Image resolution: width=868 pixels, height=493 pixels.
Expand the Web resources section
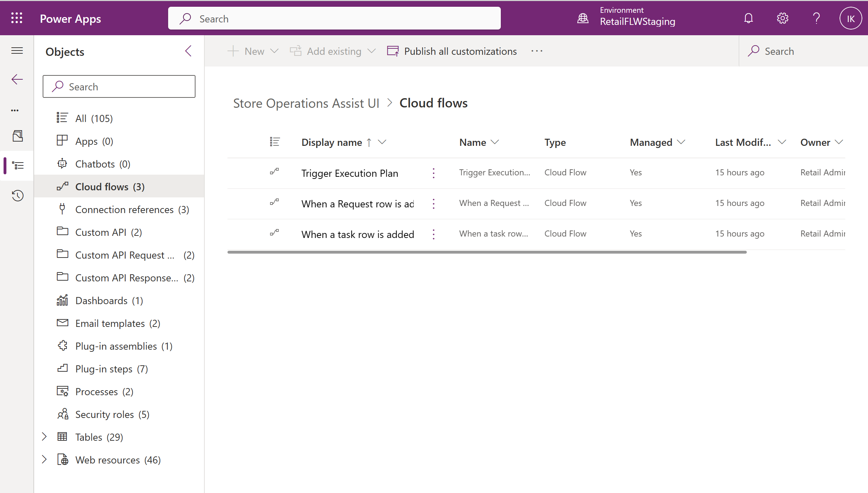click(44, 460)
